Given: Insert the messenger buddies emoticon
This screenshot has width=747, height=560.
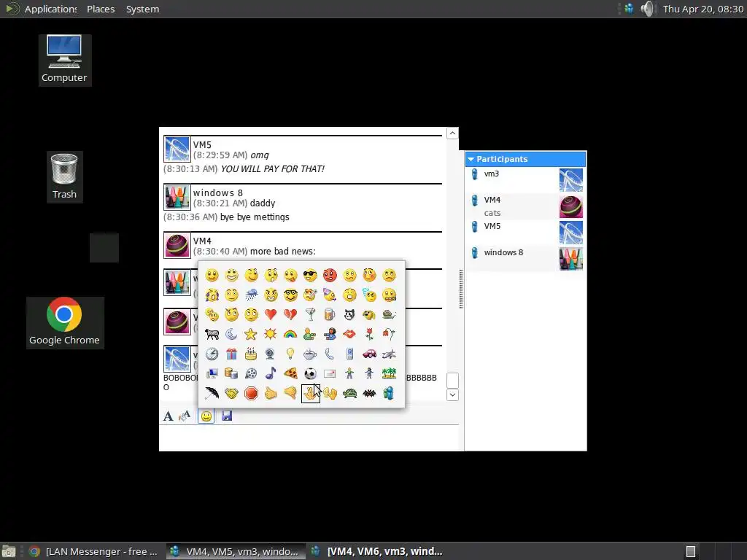Looking at the screenshot, I should point(389,393).
